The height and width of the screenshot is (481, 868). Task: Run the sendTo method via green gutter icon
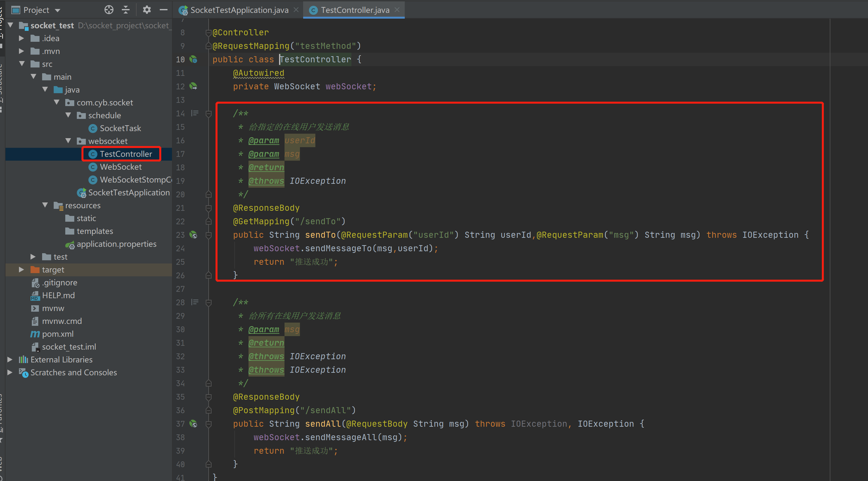point(194,235)
